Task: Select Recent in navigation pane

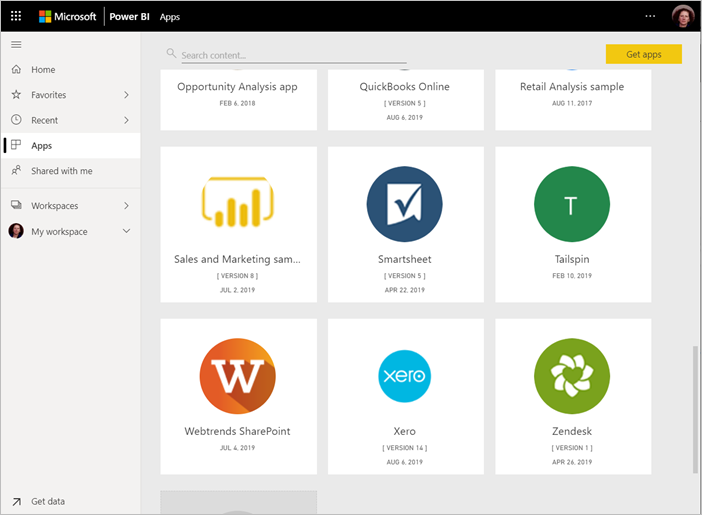Action: [71, 120]
